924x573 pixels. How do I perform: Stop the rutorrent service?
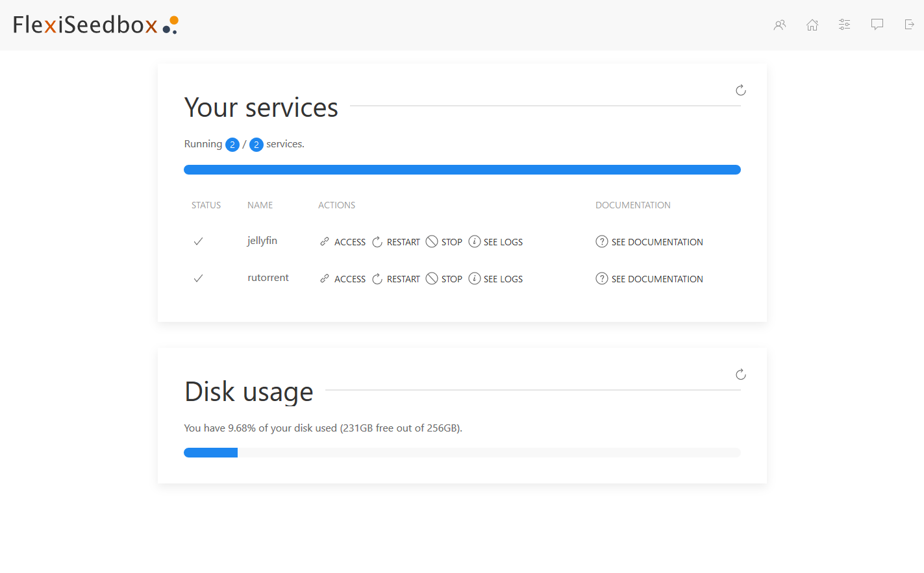click(x=444, y=279)
